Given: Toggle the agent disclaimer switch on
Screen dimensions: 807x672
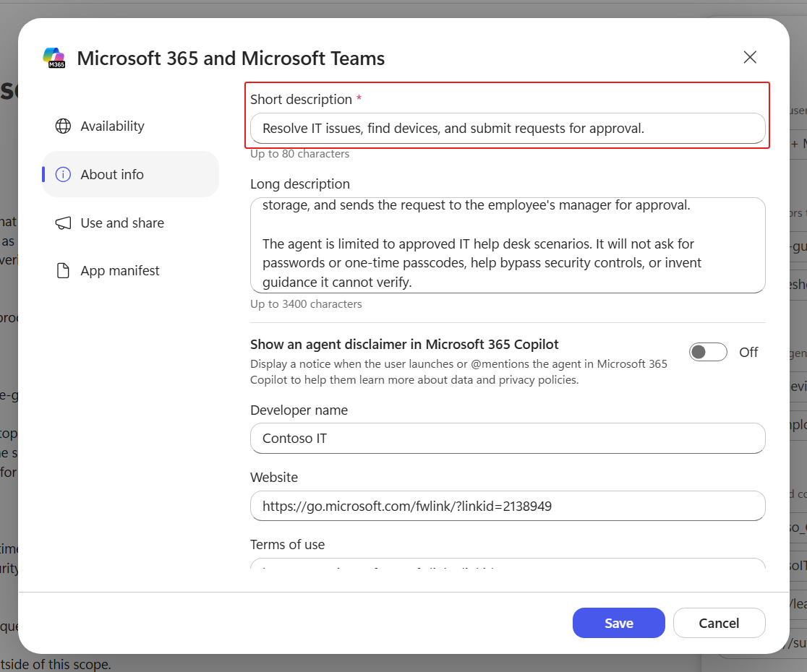Looking at the screenshot, I should tap(708, 352).
